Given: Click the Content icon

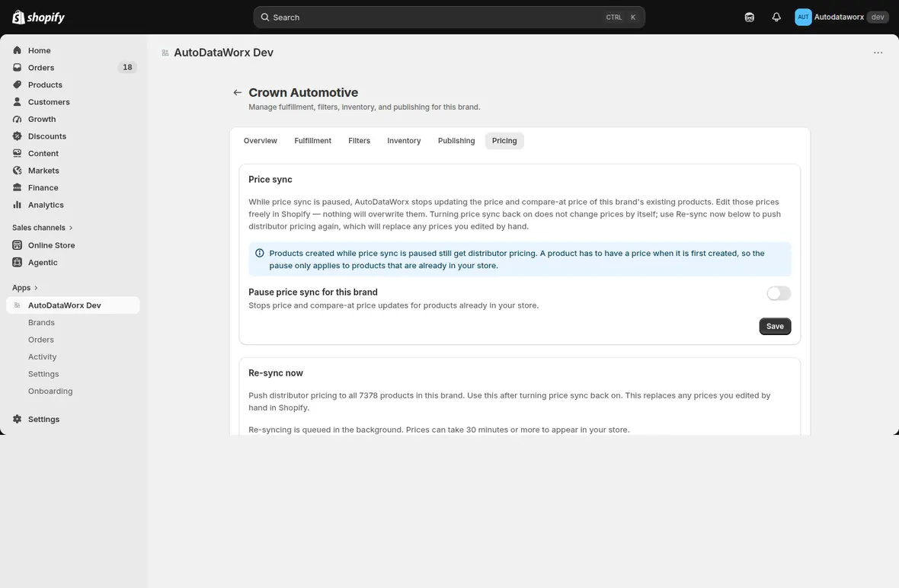Looking at the screenshot, I should tap(18, 154).
